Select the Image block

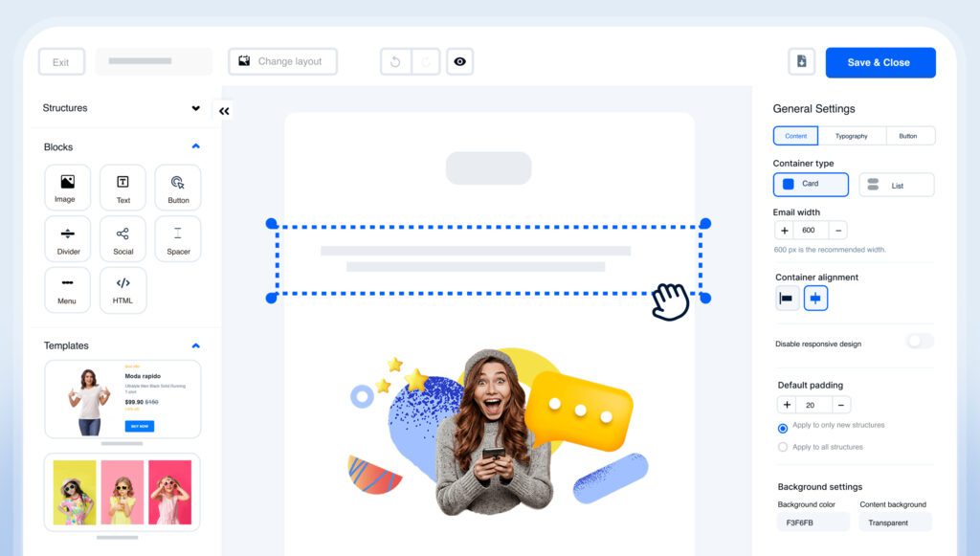[x=68, y=188]
